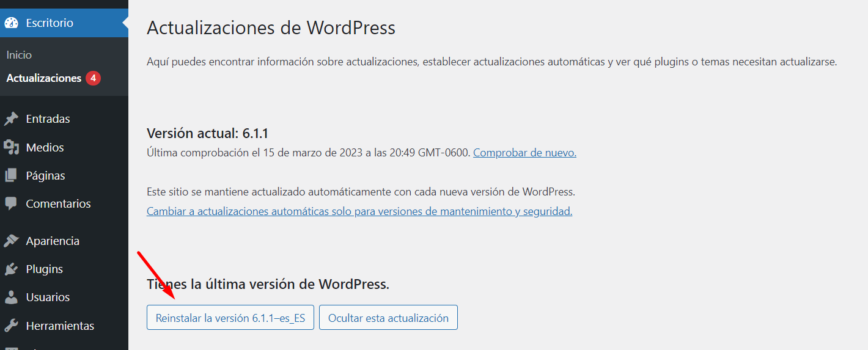Click the Medios media icon
The width and height of the screenshot is (868, 350).
point(11,147)
